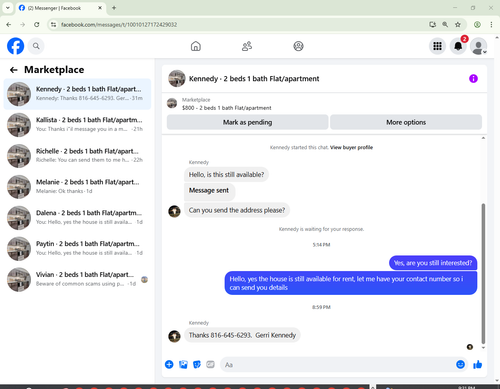Image resolution: width=500 pixels, height=389 pixels.
Task: Click the $800 listing title under Marketplace
Action: point(227,108)
